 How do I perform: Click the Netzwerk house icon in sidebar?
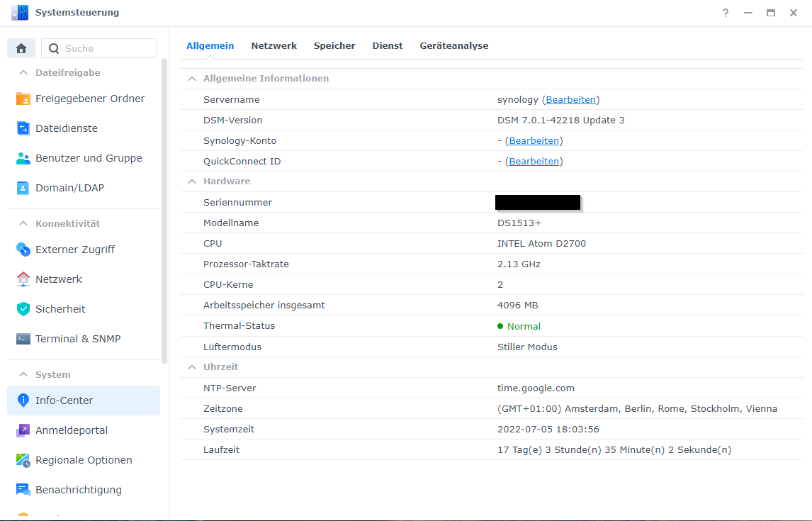(x=23, y=279)
